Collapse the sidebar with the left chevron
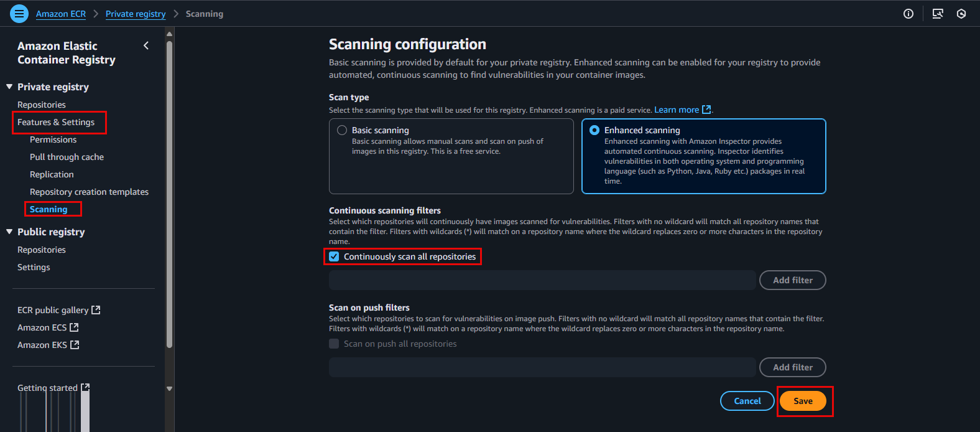Screen dimensions: 980x432 pos(146,45)
